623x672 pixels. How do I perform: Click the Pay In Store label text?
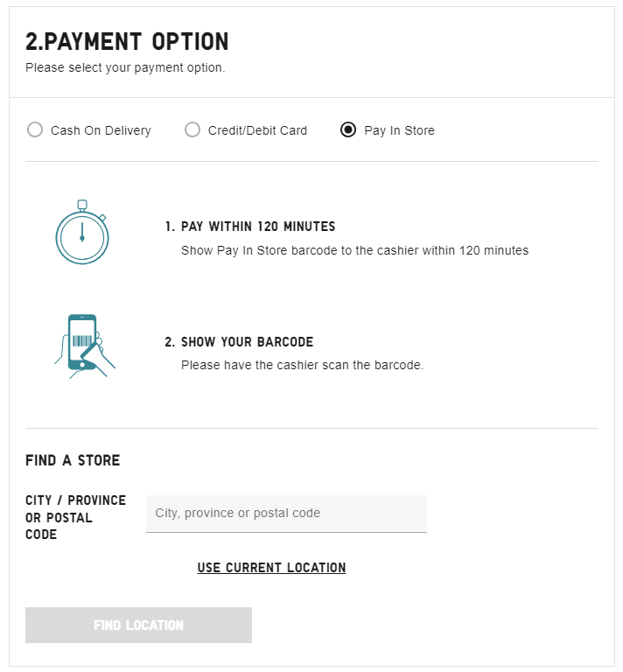click(399, 130)
